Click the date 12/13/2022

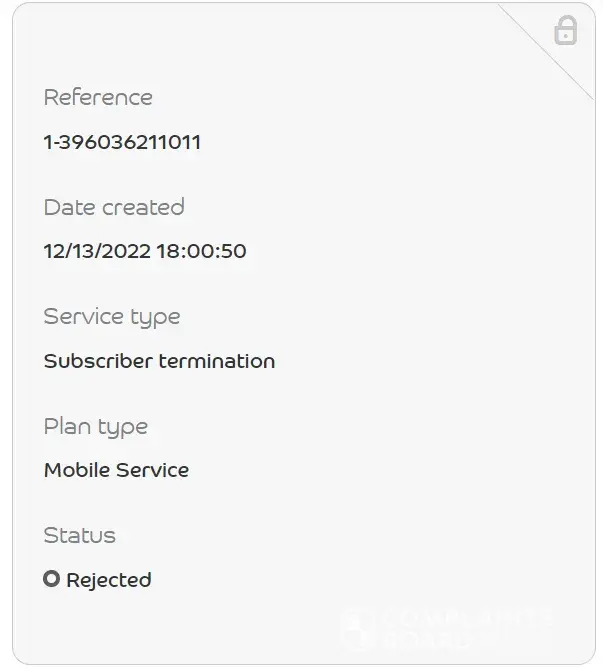click(x=96, y=251)
